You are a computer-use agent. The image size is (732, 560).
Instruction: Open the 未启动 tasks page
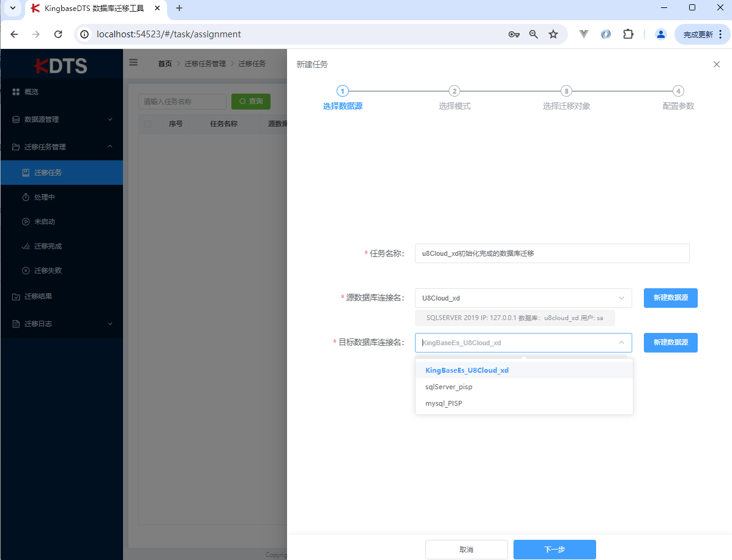[x=44, y=222]
